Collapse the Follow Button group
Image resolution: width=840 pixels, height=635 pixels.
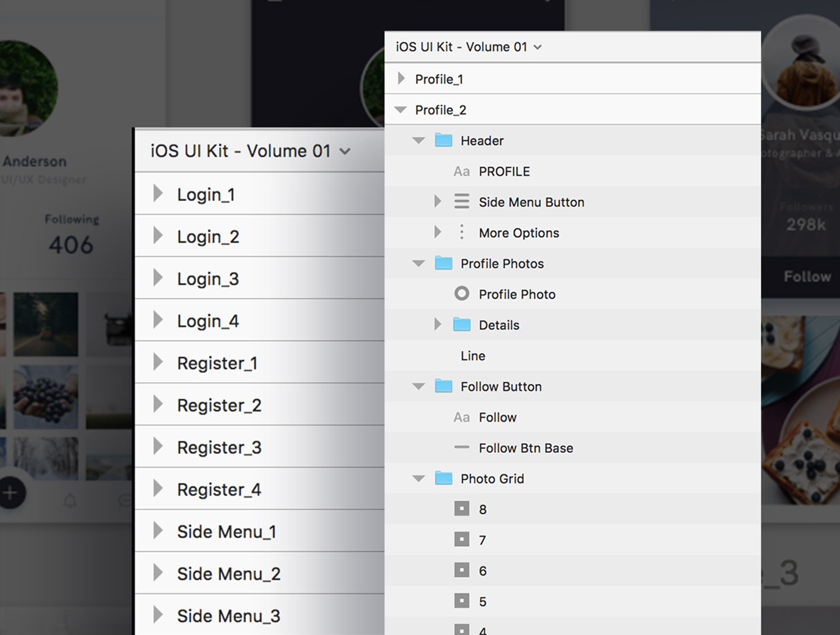[419, 387]
